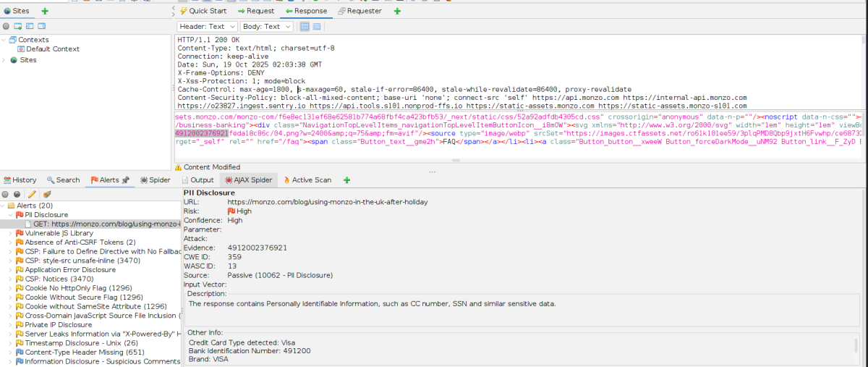This screenshot has height=367, width=868.
Task: Select the Default Context tree item
Action: pos(52,49)
